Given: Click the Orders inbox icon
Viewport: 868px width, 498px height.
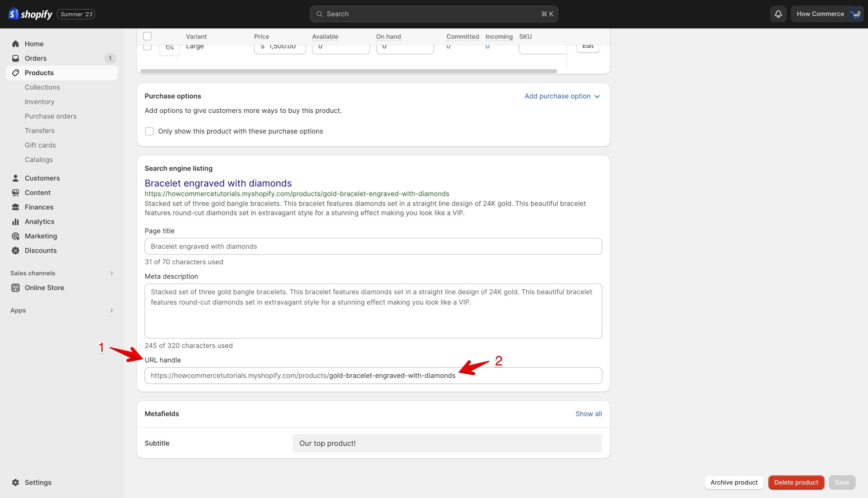Looking at the screenshot, I should (x=15, y=58).
